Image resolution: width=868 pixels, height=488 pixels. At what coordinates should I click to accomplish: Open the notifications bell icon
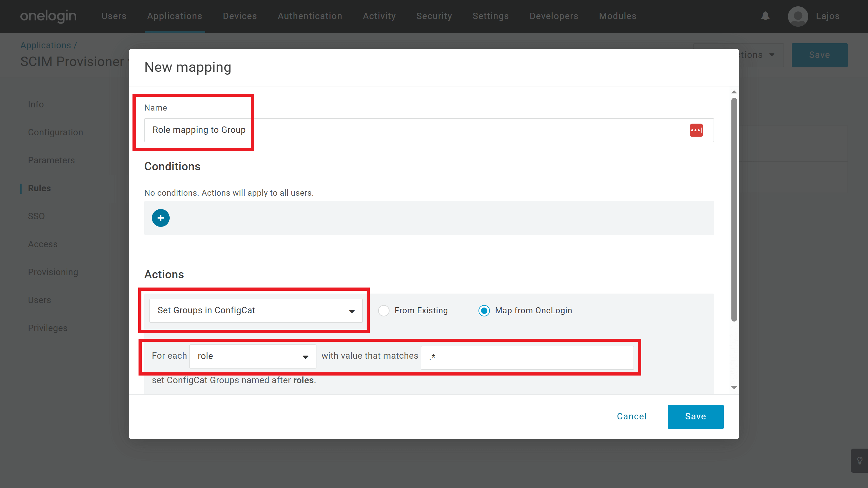point(765,16)
